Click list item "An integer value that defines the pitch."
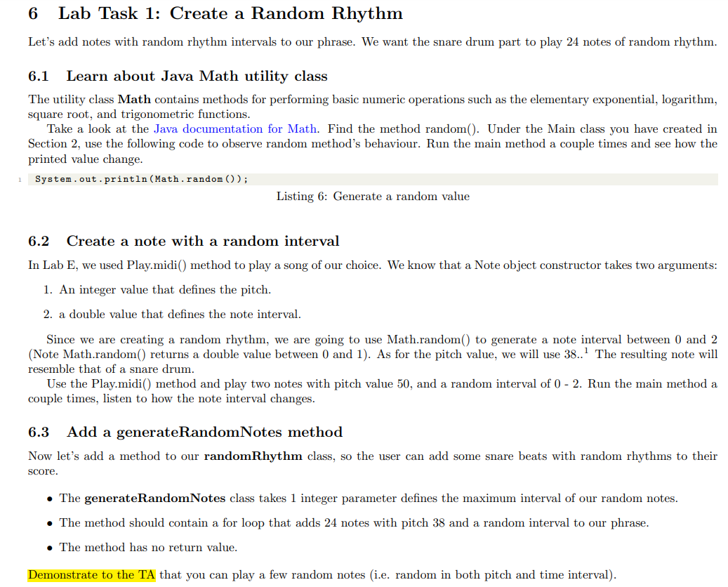The image size is (728, 587). coord(165,290)
